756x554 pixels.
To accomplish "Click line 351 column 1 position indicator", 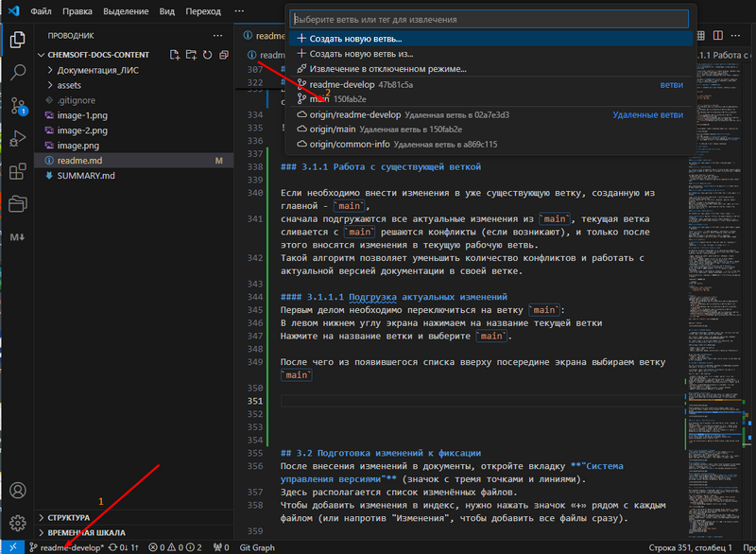I will point(690,547).
